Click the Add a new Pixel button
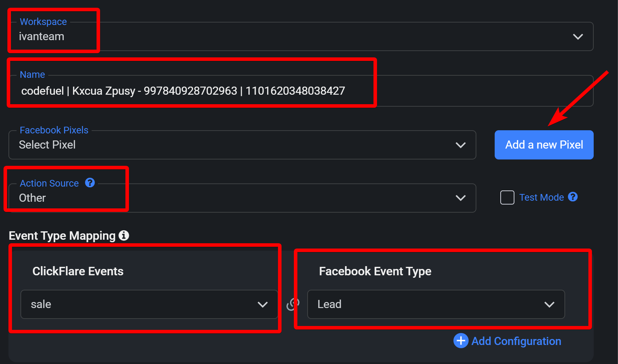 pyautogui.click(x=544, y=145)
